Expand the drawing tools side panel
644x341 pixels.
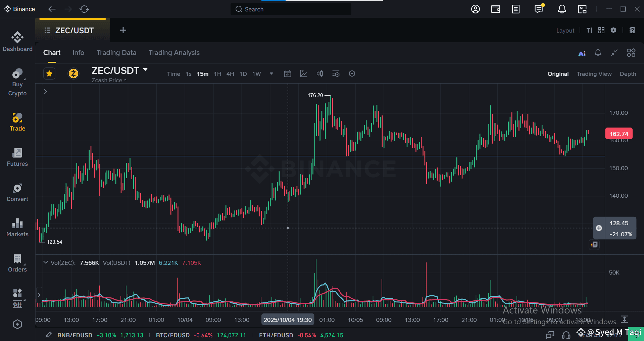point(46,92)
